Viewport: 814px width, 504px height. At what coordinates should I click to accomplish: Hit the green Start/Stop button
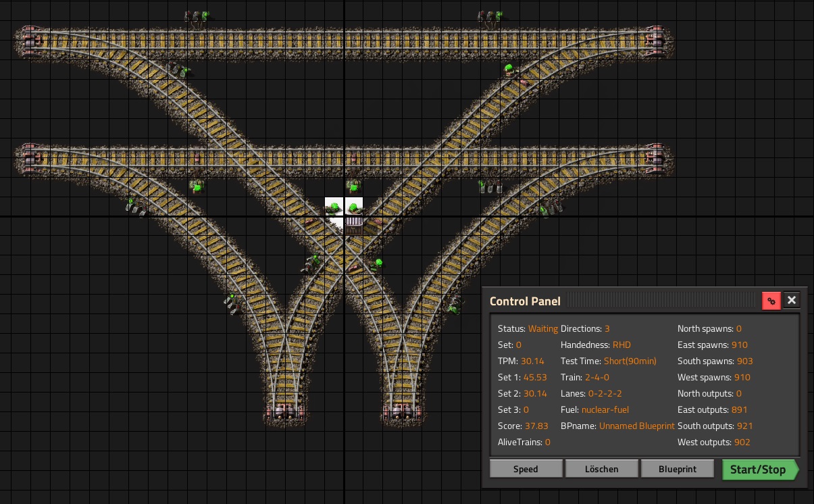759,470
